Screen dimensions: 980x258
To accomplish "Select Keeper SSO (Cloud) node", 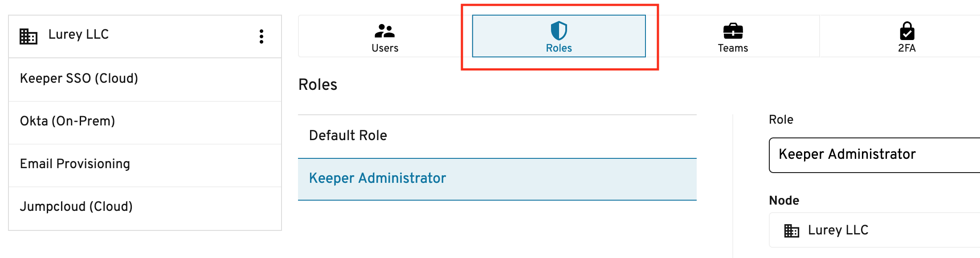I will click(145, 79).
